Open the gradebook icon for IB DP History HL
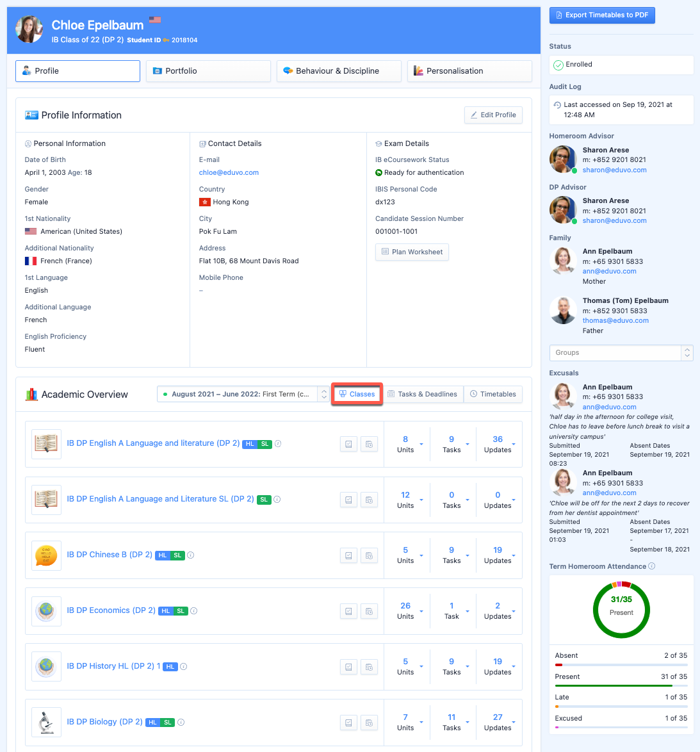This screenshot has height=752, width=700. point(348,667)
